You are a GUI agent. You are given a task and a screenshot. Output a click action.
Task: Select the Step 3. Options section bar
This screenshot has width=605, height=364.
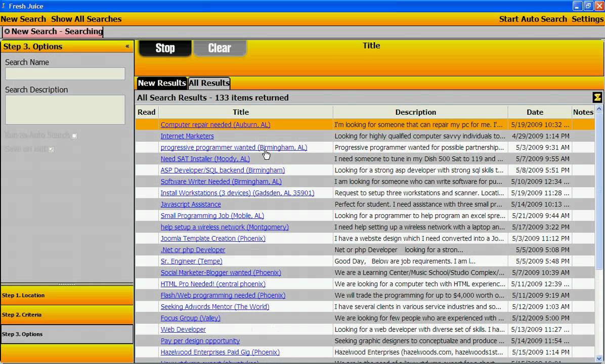pyautogui.click(x=67, y=334)
